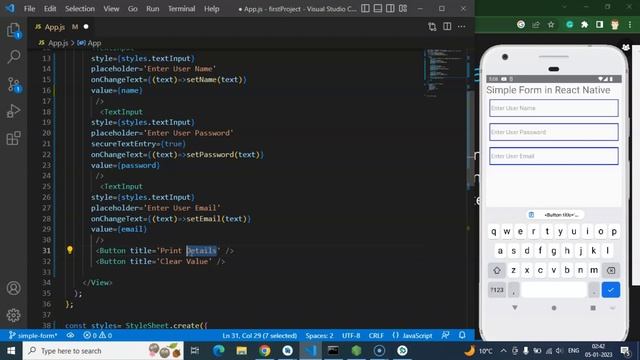Tap the clipboard suggestion chip above keyboard
This screenshot has width=640, height=360.
[x=554, y=215]
